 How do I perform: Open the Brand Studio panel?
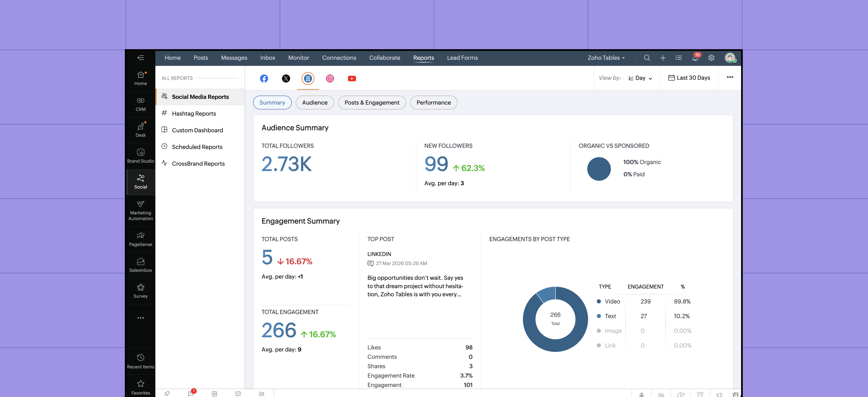click(x=141, y=155)
